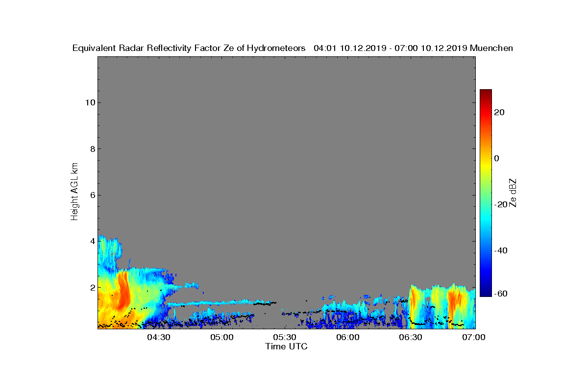Click the height tick label 8
The width and height of the screenshot is (588, 392).
(92, 148)
